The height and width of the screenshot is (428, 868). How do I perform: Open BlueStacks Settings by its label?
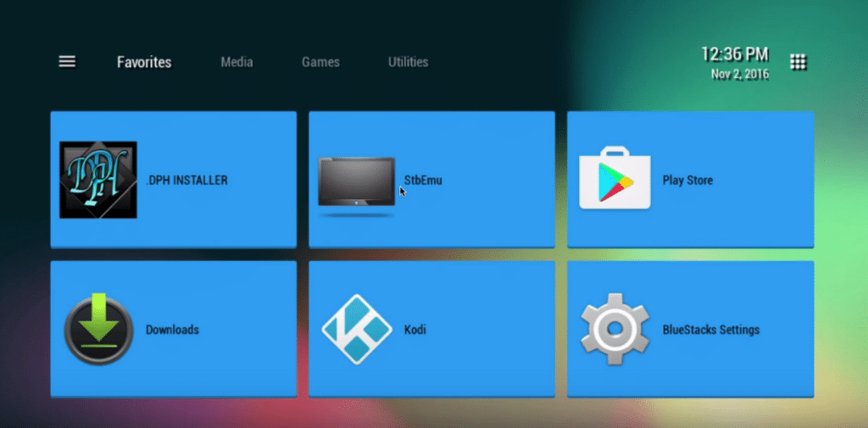pyautogui.click(x=711, y=330)
